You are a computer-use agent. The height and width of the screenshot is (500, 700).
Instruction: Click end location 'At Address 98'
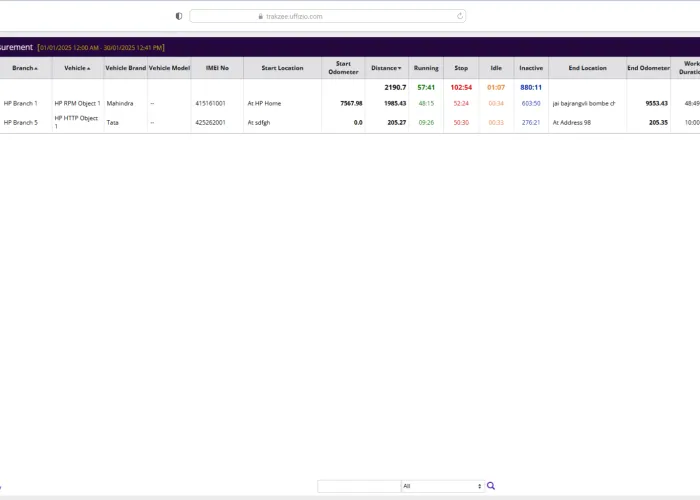[572, 122]
